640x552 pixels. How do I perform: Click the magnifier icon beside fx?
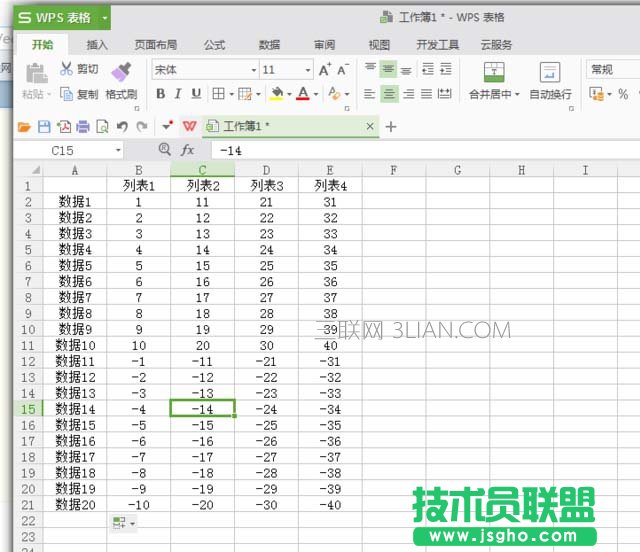pyautogui.click(x=164, y=149)
